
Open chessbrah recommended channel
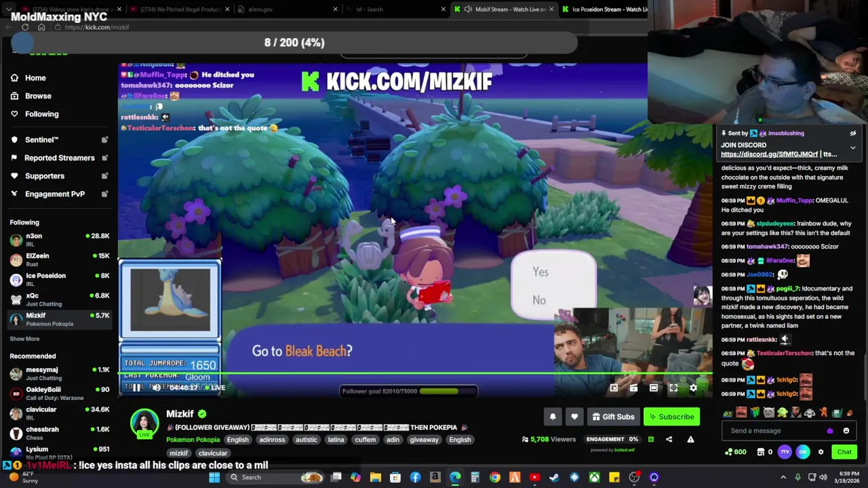coord(60,432)
